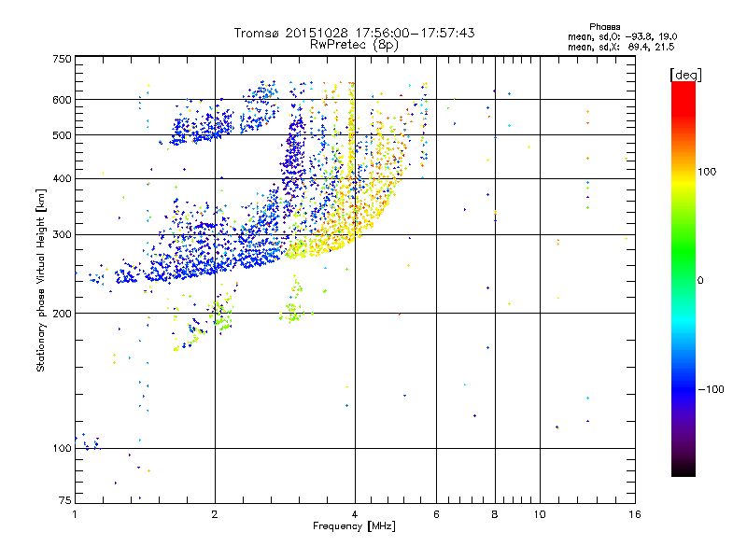This screenshot has width=747, height=560.
Task: Click the blue echo cluster near 1 MHz, 100 km
Action: [x=87, y=442]
